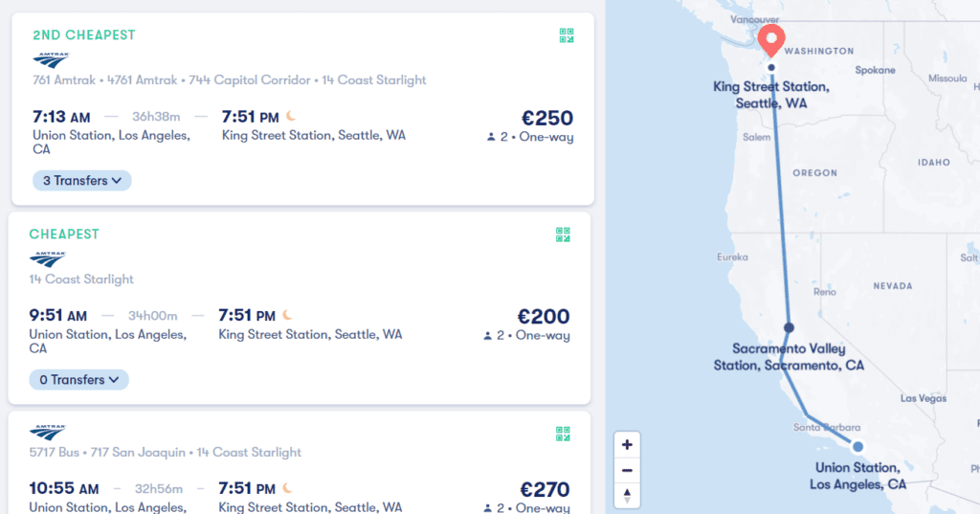Choose the €250 fare price
The image size is (980, 514).
[546, 118]
